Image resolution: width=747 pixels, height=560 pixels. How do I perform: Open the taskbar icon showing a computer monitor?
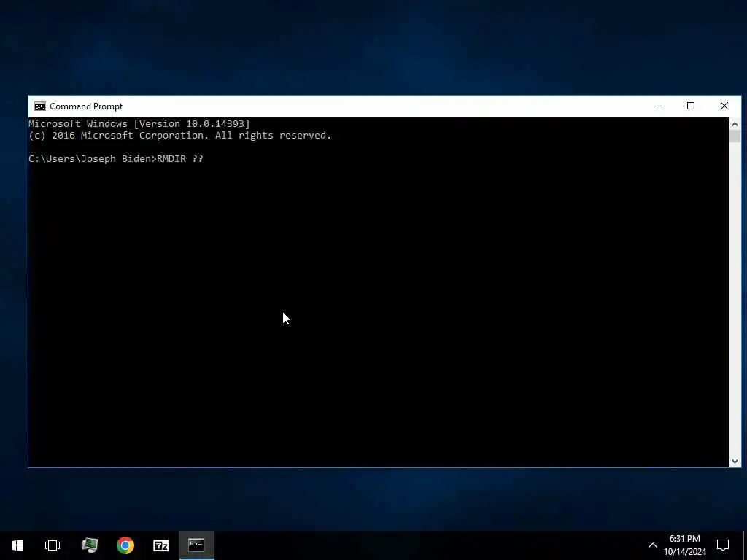pyautogui.click(x=89, y=545)
